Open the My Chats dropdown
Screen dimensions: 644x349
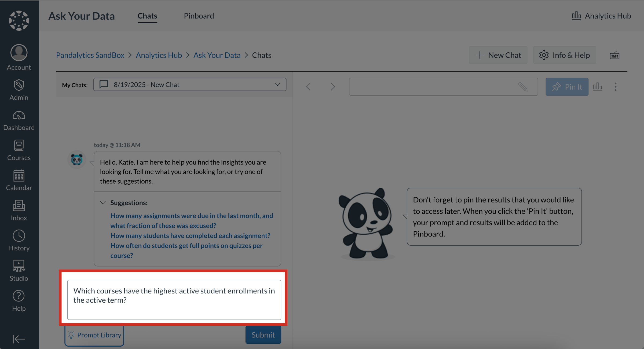190,85
